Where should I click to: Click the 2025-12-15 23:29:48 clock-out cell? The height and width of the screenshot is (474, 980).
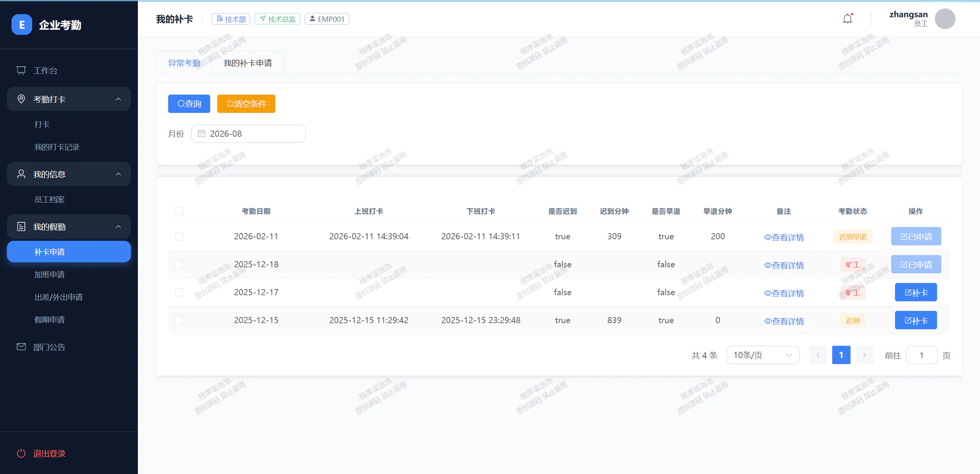(481, 320)
